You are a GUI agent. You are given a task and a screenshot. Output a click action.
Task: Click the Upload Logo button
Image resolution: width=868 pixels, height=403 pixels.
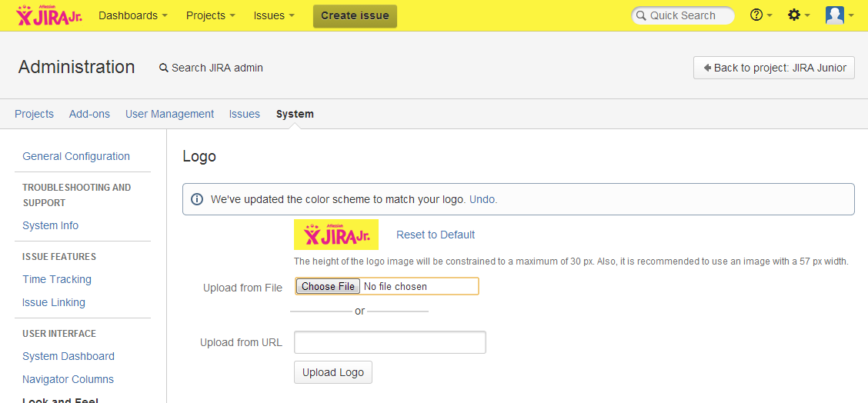[333, 372]
